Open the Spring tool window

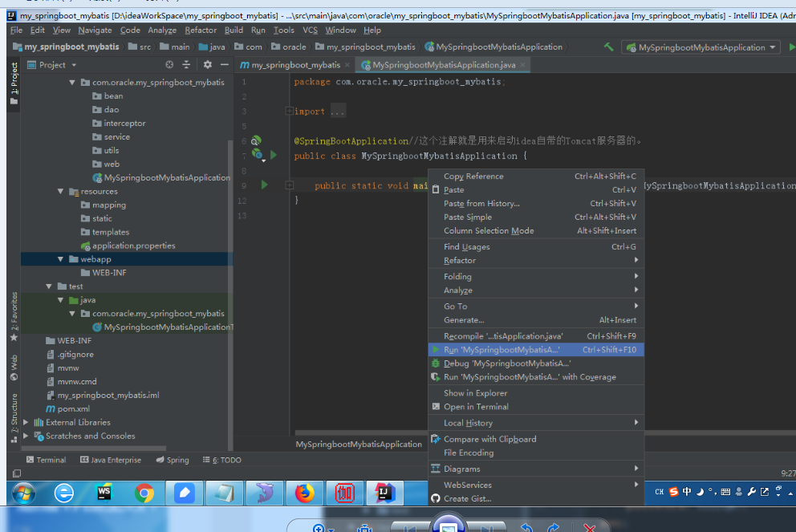[173, 460]
